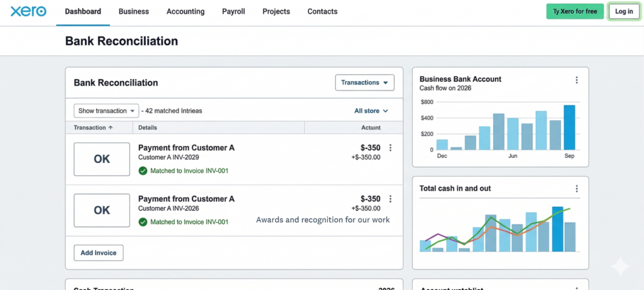Open more options for the INV-2026 payment

[x=391, y=199]
